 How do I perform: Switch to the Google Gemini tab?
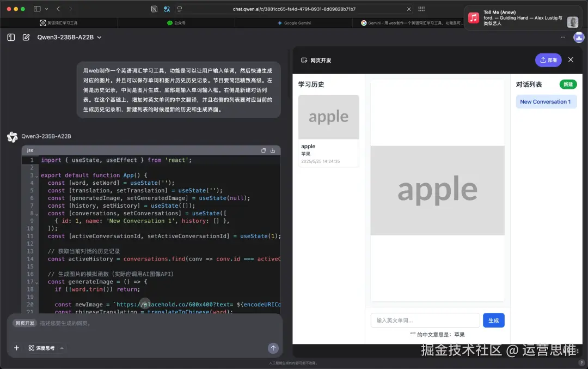pos(294,23)
